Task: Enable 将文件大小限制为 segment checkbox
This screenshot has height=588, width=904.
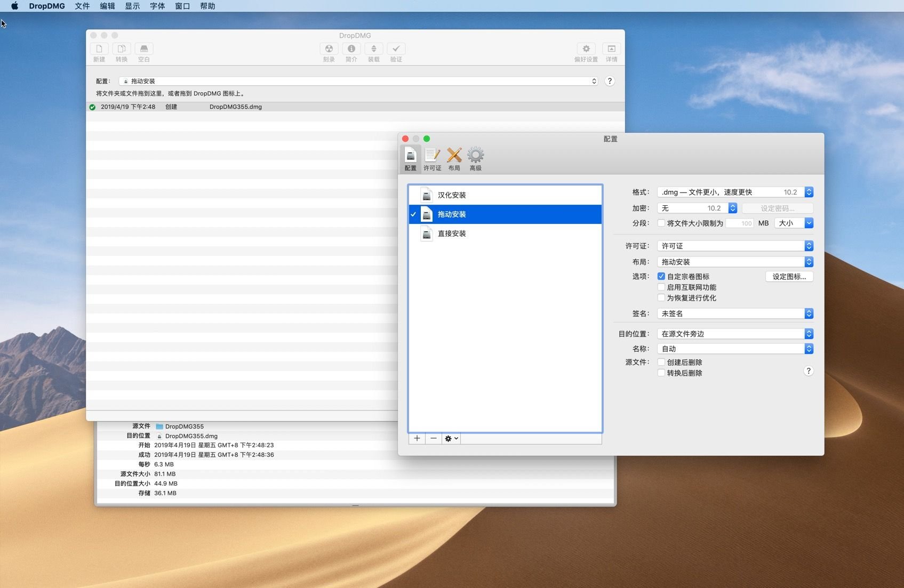Action: (x=661, y=223)
